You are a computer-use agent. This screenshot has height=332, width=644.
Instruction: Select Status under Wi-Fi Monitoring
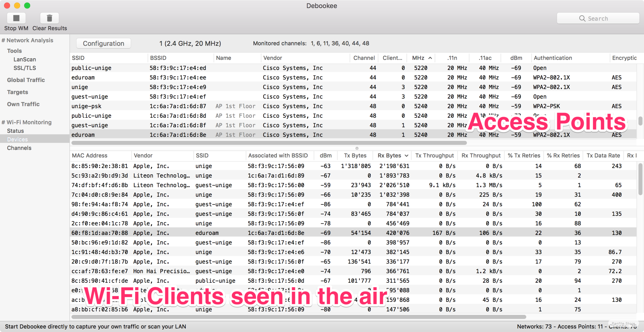[15, 131]
